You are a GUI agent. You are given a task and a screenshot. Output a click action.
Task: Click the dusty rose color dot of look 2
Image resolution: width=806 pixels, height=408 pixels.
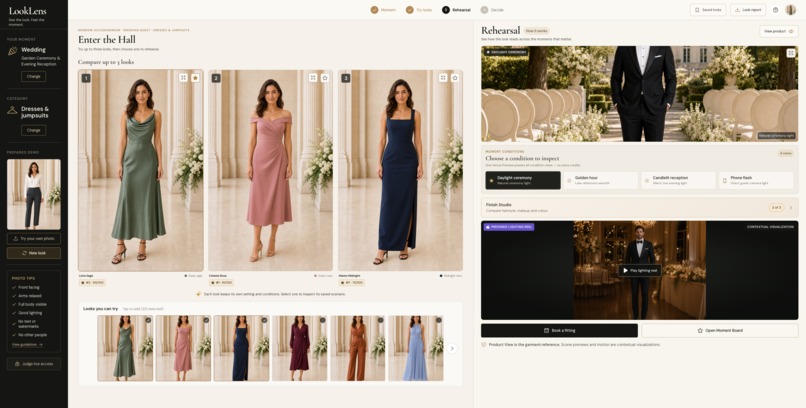316,276
